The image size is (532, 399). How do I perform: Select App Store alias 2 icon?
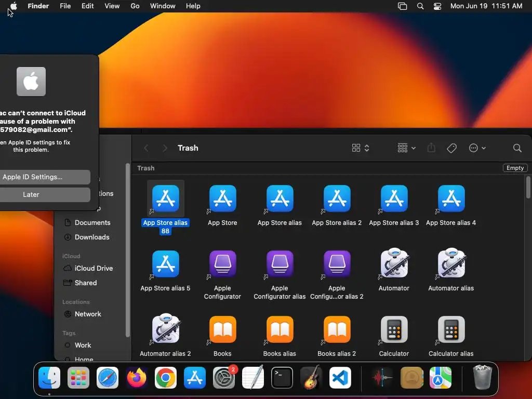[337, 198]
